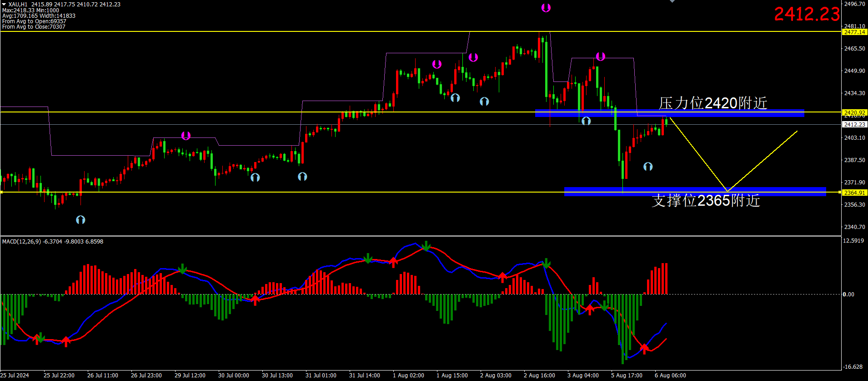This screenshot has width=868, height=381.
Task: Select the yellow 2477.14 price axis label
Action: pos(854,32)
